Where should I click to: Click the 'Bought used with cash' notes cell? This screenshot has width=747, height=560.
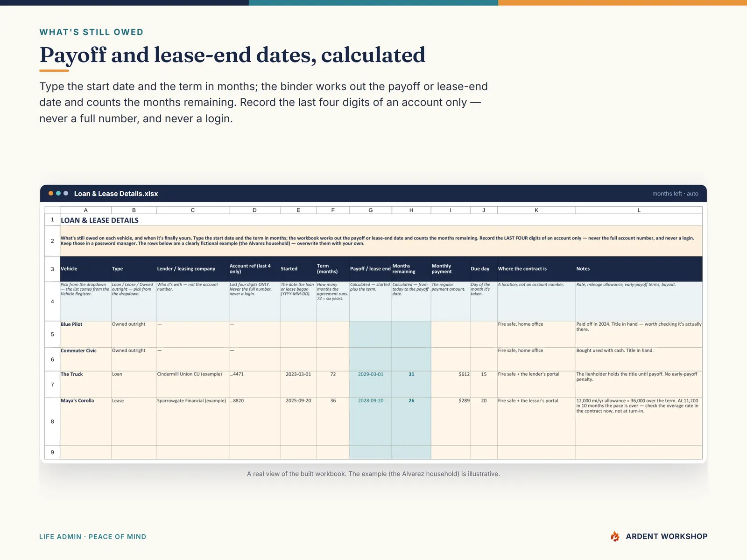click(x=639, y=359)
